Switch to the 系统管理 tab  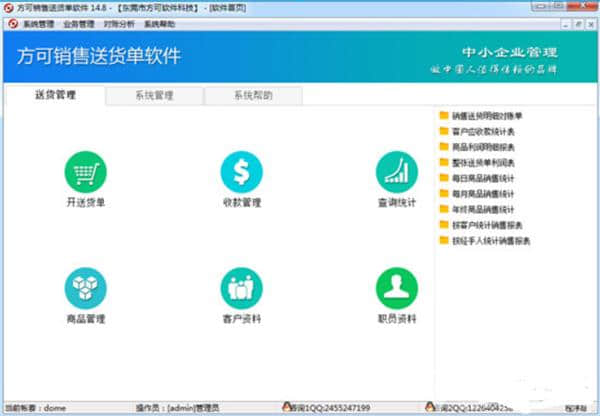[154, 96]
